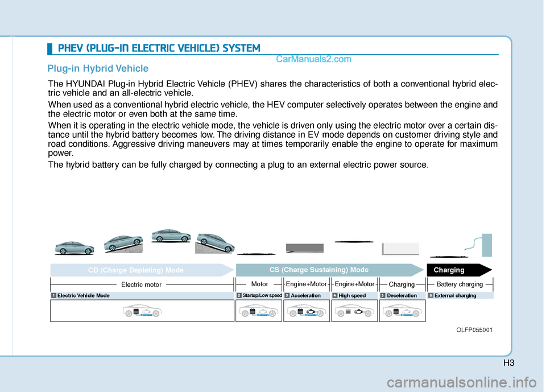Click the Plug-in Hybrid Vehicle heading
Viewport: 546px width, 392px height.
[98, 69]
